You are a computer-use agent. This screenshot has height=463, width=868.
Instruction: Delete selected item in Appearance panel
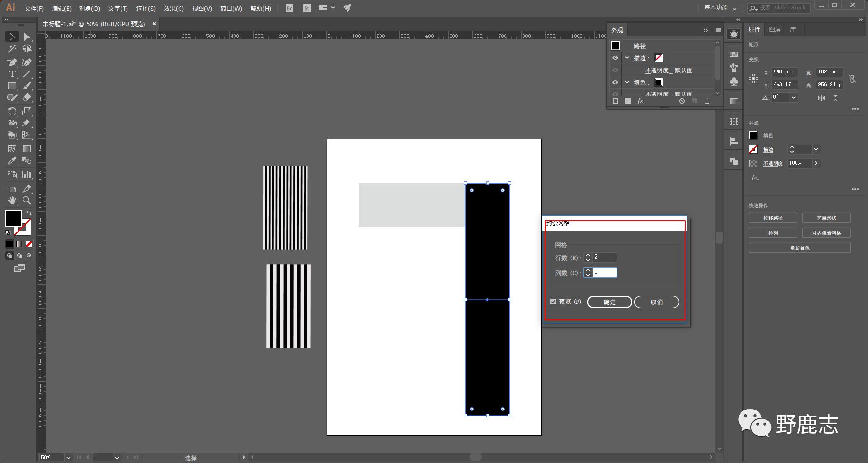point(707,101)
